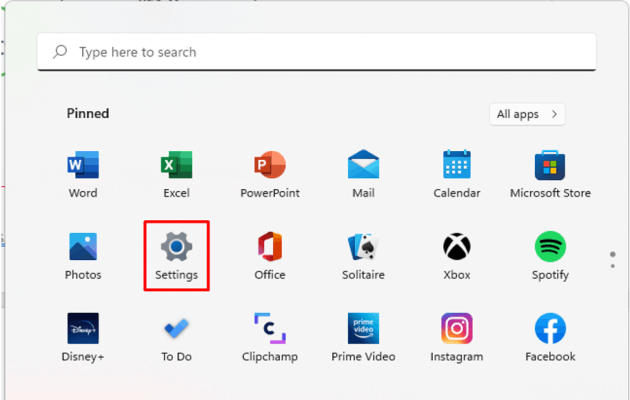The height and width of the screenshot is (400, 630).
Task: Click the 'Type here to search' box
Action: tap(315, 52)
